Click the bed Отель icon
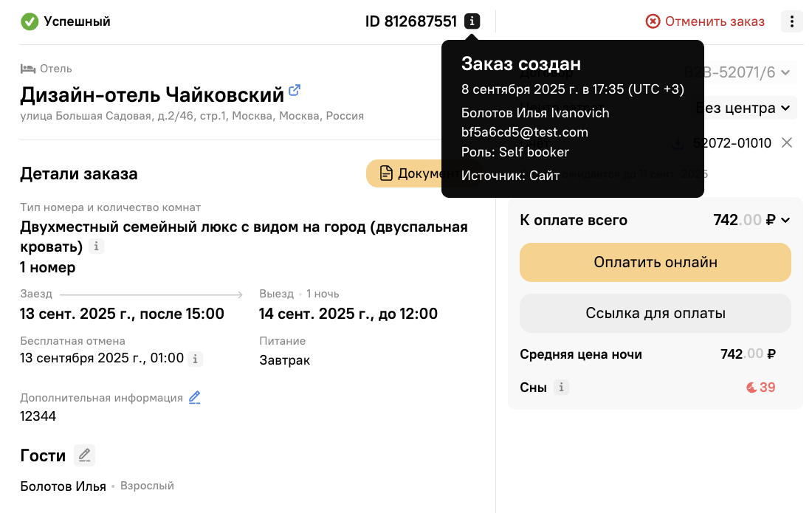The image size is (812, 513). [28, 69]
